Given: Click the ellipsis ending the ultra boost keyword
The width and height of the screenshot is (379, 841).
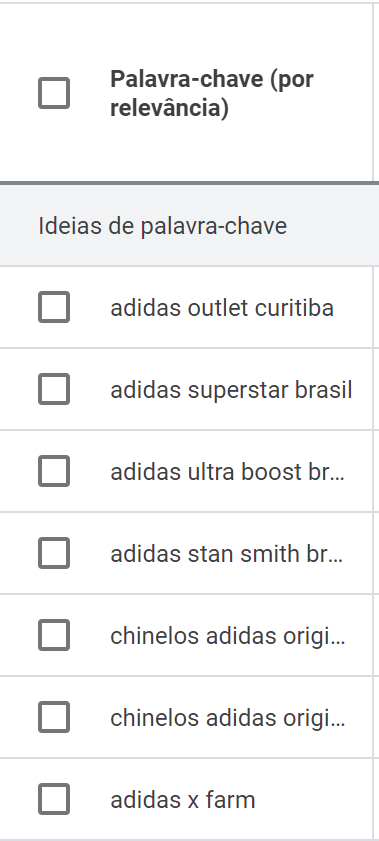Looking at the screenshot, I should [x=338, y=476].
